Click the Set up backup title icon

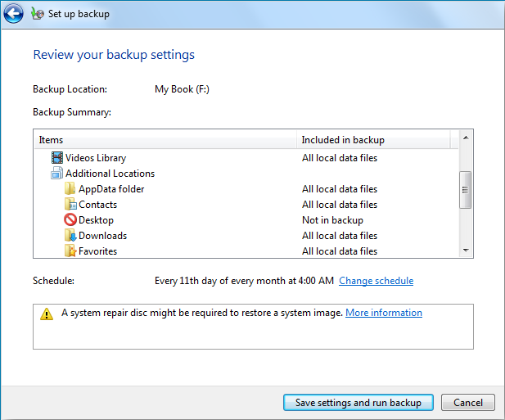tap(38, 14)
